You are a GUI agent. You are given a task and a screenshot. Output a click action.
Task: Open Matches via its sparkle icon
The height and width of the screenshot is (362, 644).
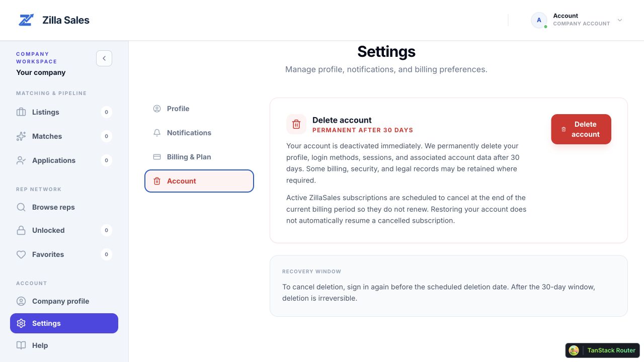coord(21,136)
